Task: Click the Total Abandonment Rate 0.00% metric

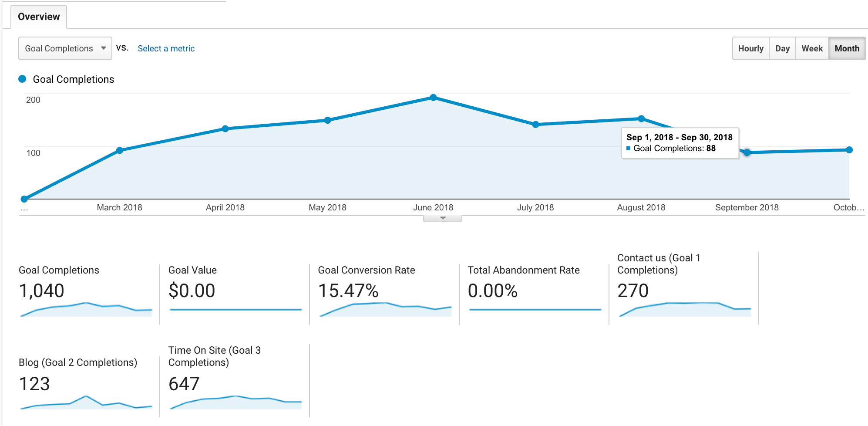Action: (x=492, y=291)
